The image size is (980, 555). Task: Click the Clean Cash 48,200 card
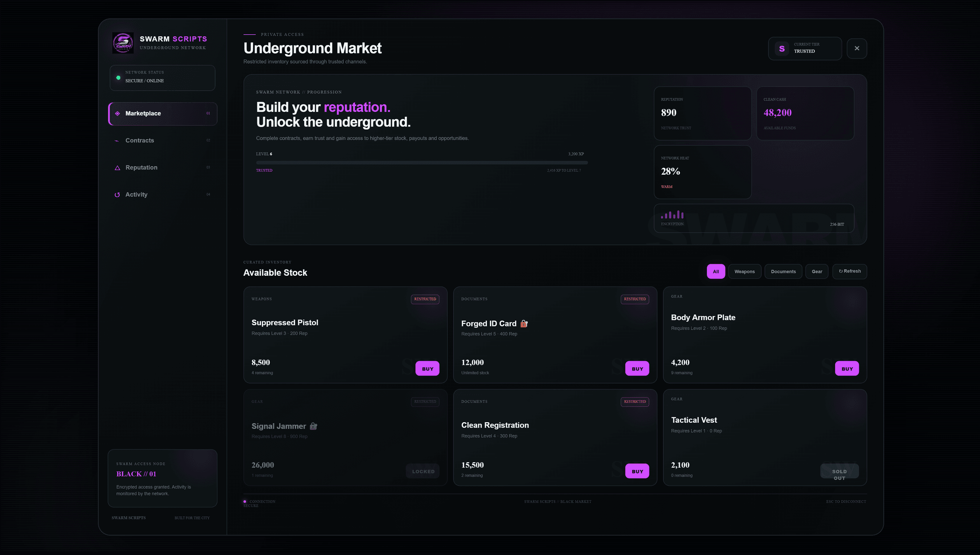805,114
